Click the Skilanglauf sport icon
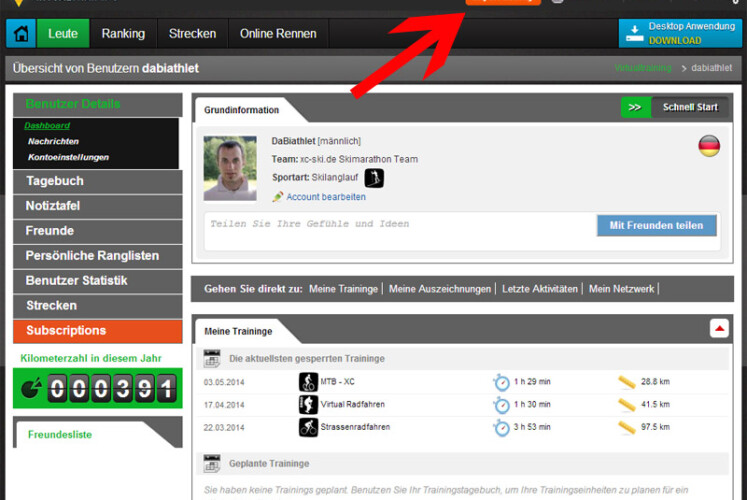Image resolution: width=747 pixels, height=500 pixels. click(374, 178)
